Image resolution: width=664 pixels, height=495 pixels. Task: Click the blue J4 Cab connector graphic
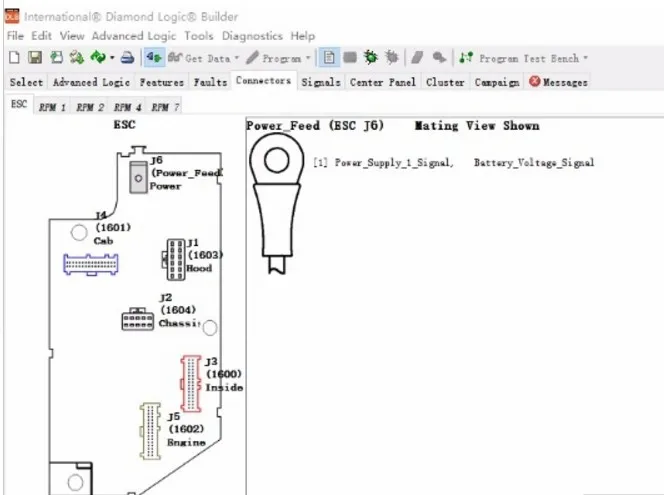click(91, 265)
